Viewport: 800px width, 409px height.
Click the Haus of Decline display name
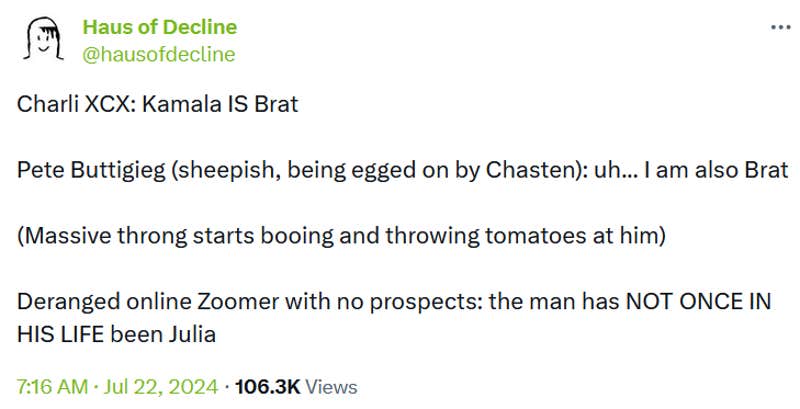tap(160, 27)
